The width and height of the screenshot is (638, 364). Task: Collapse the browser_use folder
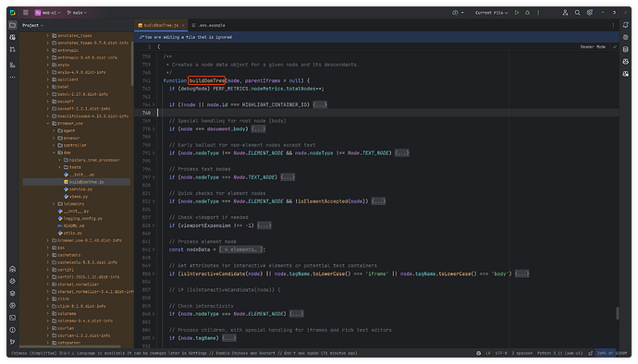tap(48, 123)
